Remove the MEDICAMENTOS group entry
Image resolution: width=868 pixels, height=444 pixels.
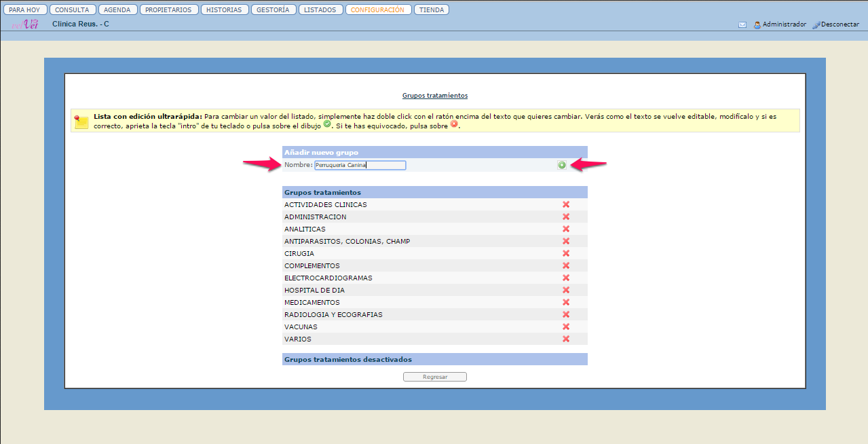(x=566, y=302)
